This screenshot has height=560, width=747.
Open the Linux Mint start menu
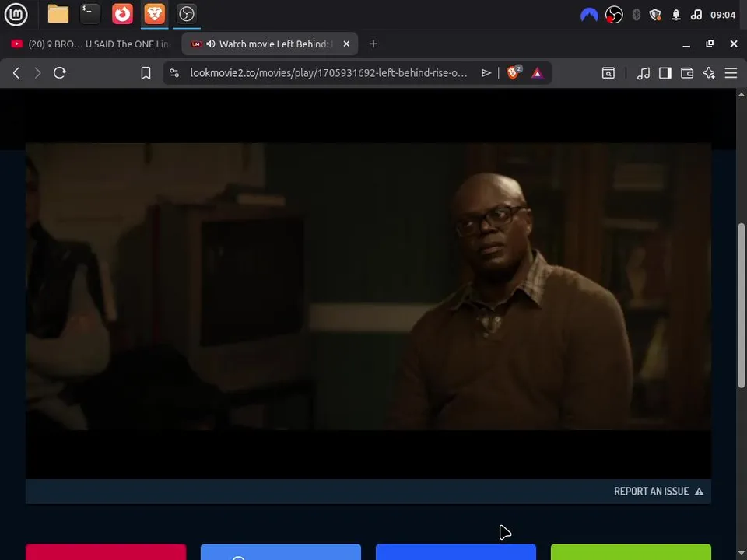pos(16,14)
